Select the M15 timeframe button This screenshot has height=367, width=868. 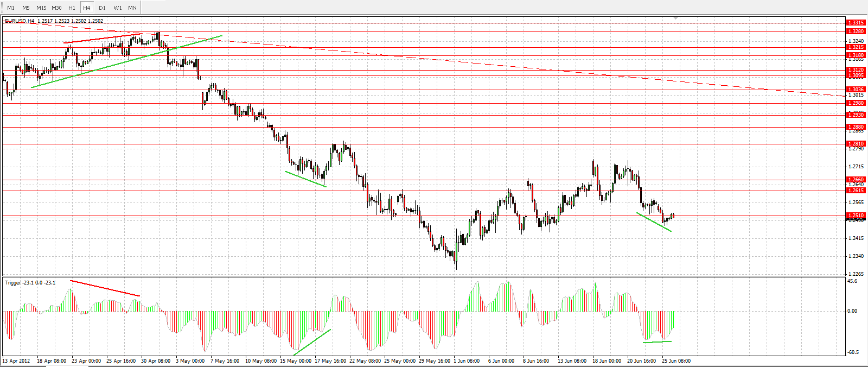pos(41,8)
